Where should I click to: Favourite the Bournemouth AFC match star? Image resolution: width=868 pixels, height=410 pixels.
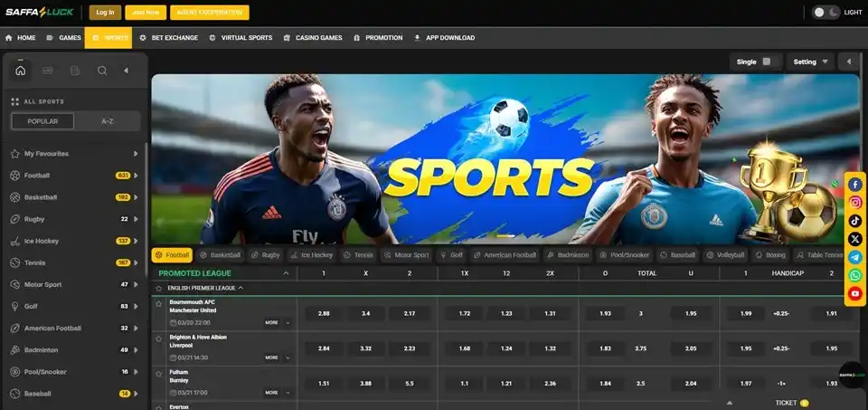[x=159, y=304]
